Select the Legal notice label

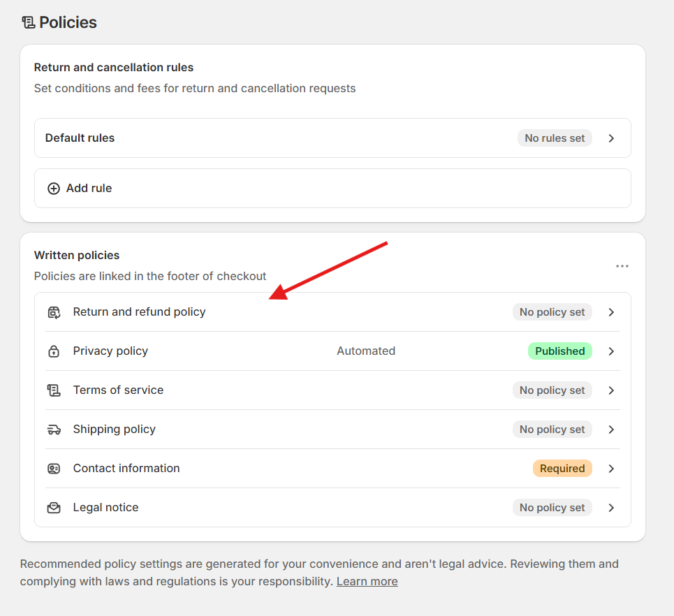coord(105,507)
